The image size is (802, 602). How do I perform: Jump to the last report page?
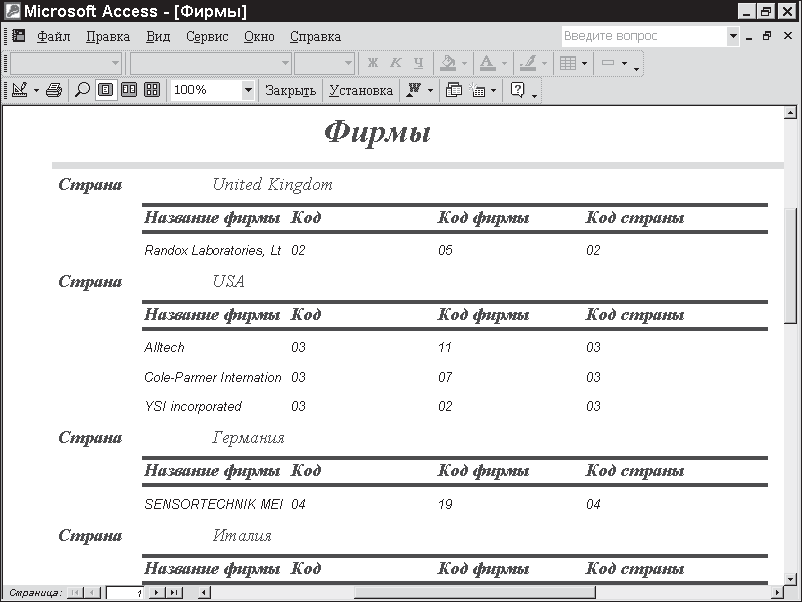pos(174,593)
